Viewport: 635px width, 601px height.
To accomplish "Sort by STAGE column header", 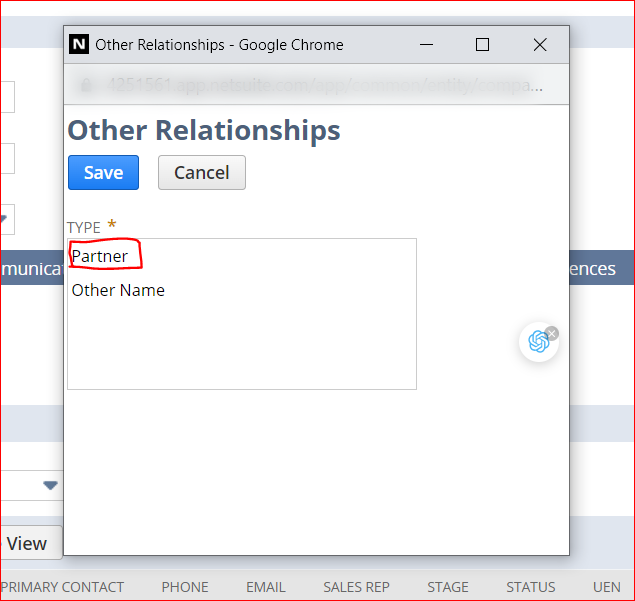I will 448,587.
